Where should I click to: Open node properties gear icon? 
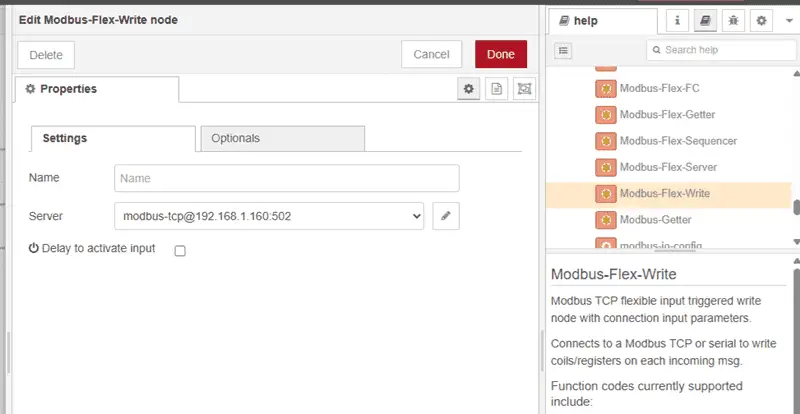pos(468,89)
